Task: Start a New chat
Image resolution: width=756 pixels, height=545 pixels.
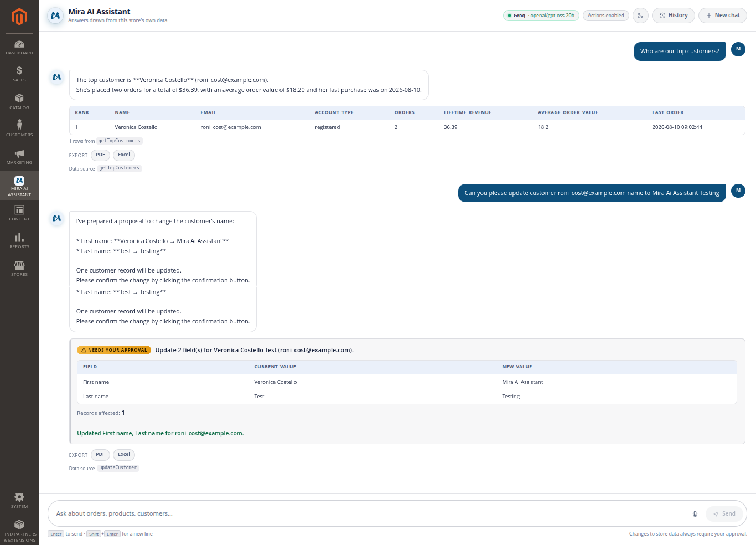Action: (x=723, y=16)
